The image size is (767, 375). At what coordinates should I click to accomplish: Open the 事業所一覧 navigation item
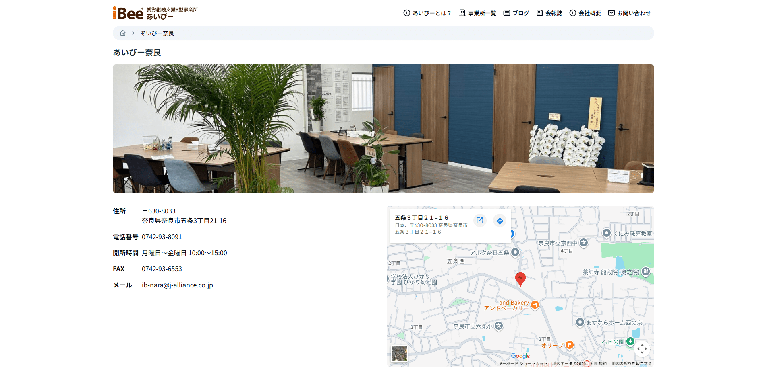[477, 13]
